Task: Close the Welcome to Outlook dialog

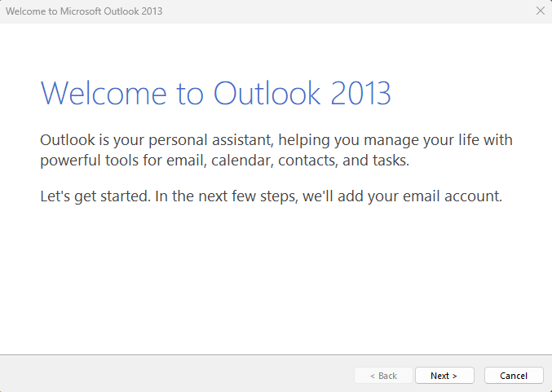Action: [540, 11]
